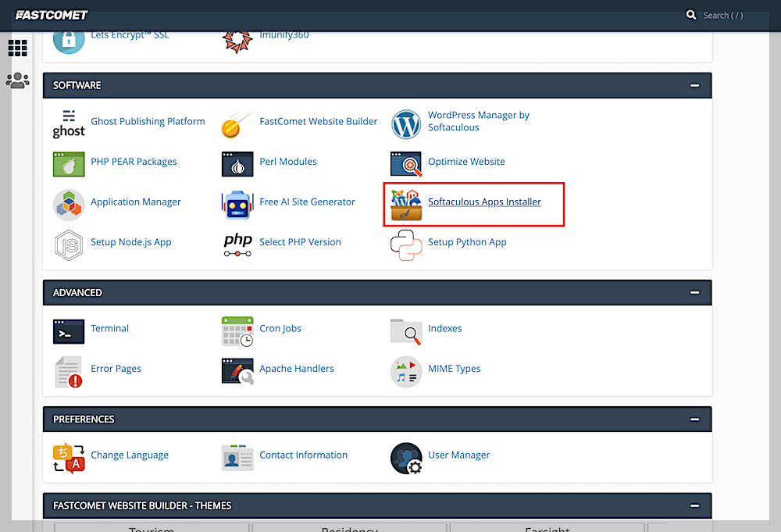This screenshot has width=781, height=532.
Task: Open the Apache Handlers wrench icon
Action: click(237, 372)
